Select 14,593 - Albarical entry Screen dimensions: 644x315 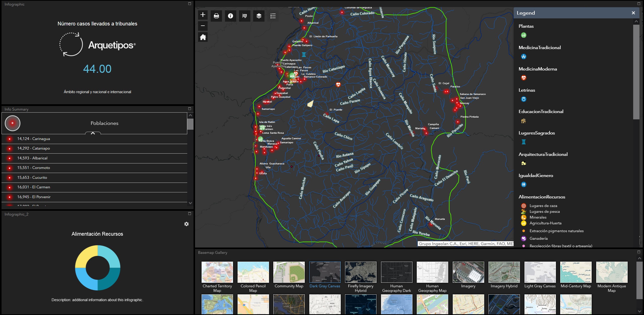coord(94,158)
